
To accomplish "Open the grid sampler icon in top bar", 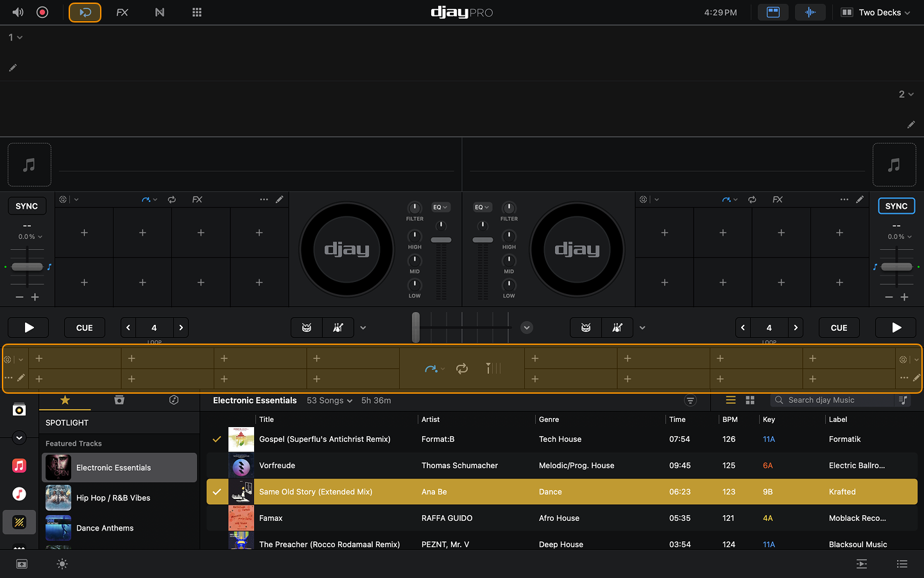I will (x=197, y=12).
